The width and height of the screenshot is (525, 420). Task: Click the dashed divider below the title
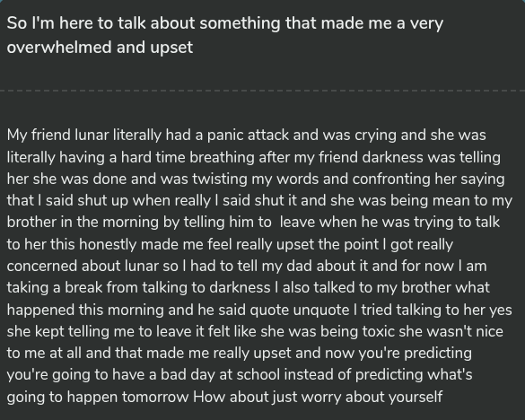pyautogui.click(x=262, y=91)
